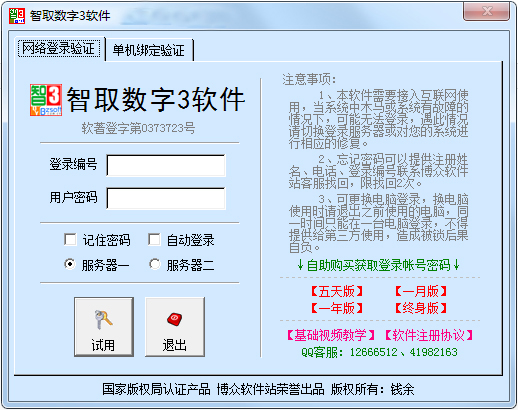The image size is (518, 410).
Task: Open the 【软件注册协议】 link
Action: [x=429, y=335]
